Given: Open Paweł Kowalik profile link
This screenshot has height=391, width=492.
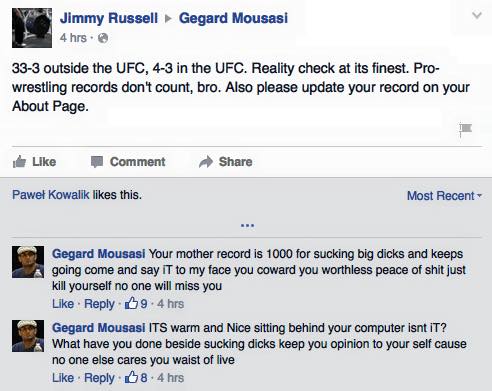Looking at the screenshot, I should (x=51, y=195).
